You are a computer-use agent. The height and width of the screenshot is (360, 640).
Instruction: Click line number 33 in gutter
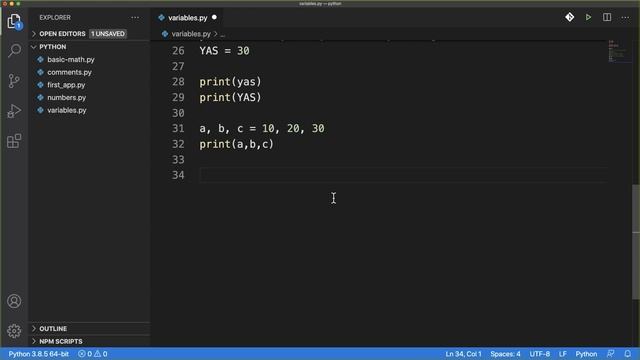178,160
